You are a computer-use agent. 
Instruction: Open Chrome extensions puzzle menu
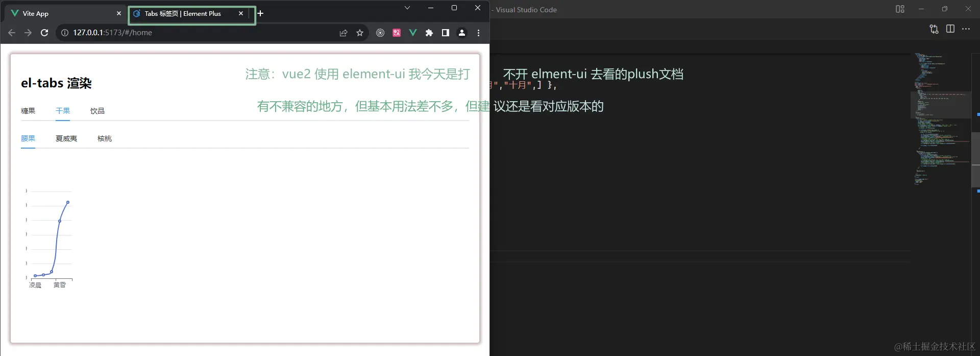pos(429,33)
